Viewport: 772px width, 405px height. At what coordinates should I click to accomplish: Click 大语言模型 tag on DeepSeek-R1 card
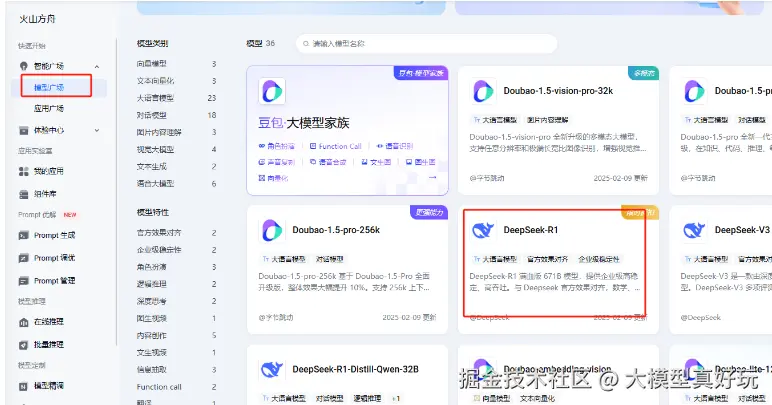(495, 259)
